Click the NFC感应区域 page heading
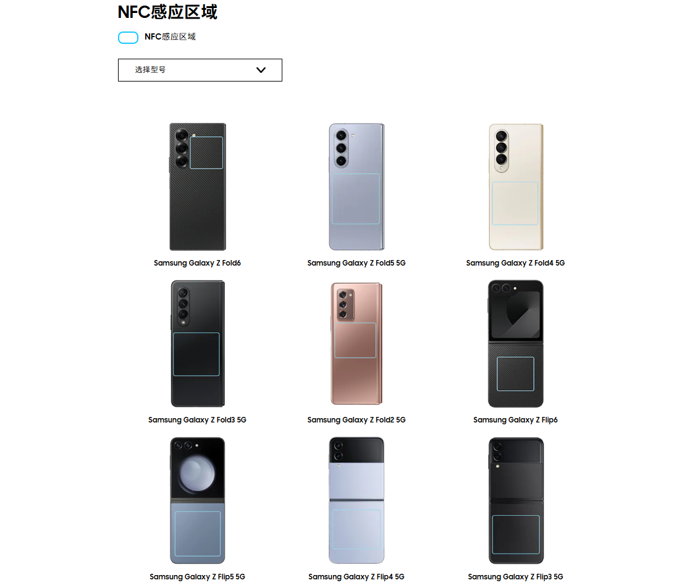This screenshot has width=700, height=588. pos(167,12)
